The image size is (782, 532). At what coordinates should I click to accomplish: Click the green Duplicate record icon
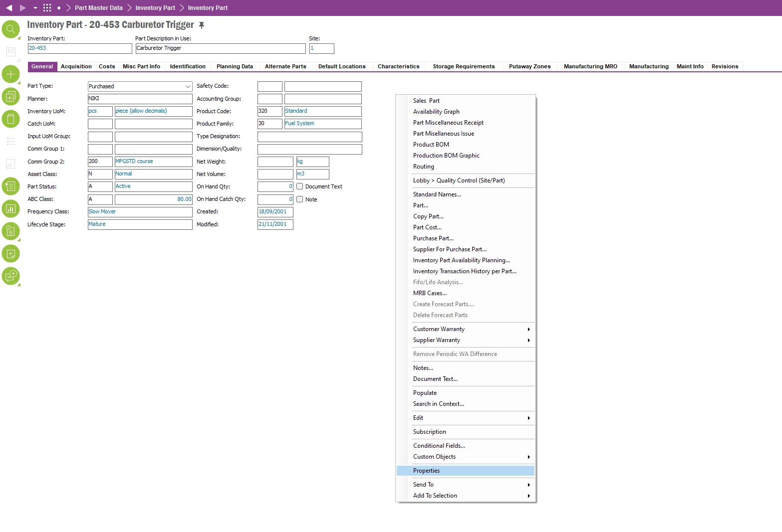(x=10, y=97)
